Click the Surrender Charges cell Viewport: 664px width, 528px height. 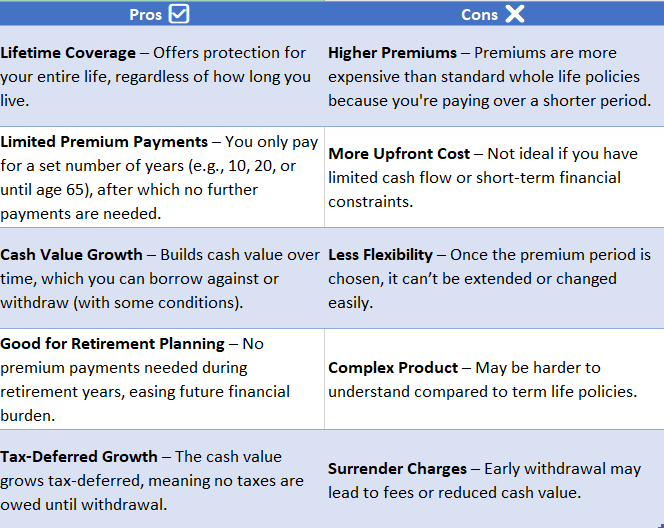pyautogui.click(x=494, y=479)
